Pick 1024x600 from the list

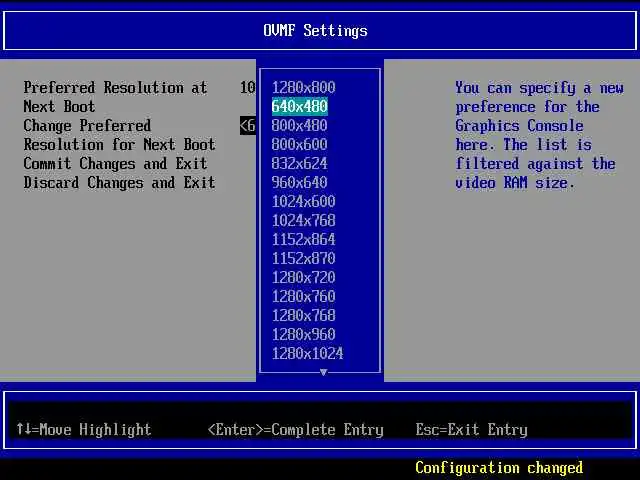303,201
